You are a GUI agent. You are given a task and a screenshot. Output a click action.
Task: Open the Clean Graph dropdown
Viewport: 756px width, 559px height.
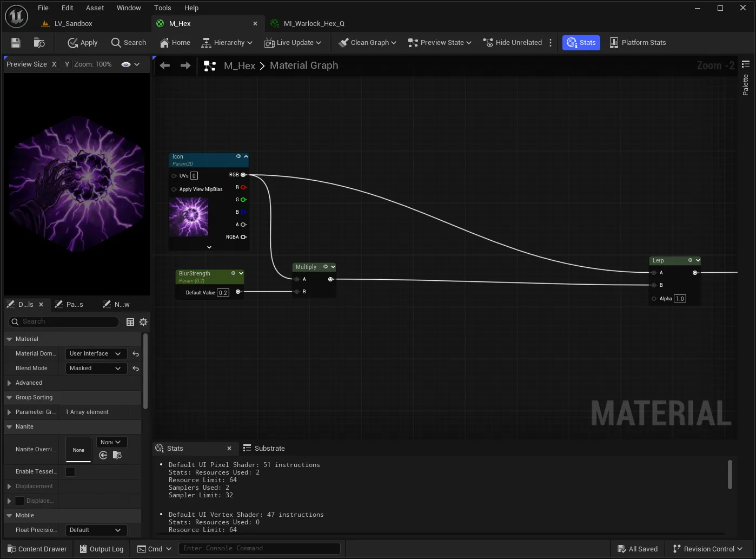pyautogui.click(x=367, y=43)
